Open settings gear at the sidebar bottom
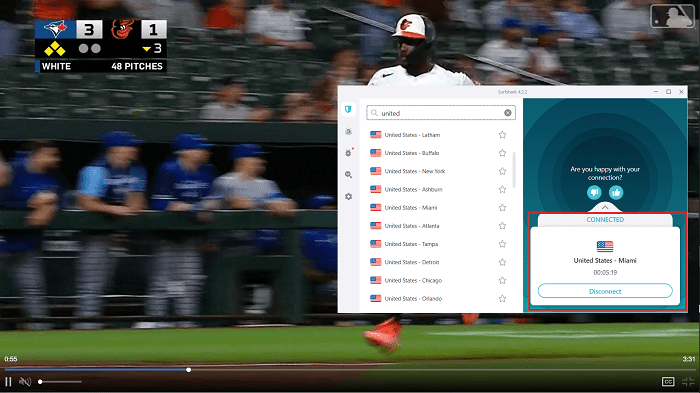This screenshot has height=393, width=700. 348,196
